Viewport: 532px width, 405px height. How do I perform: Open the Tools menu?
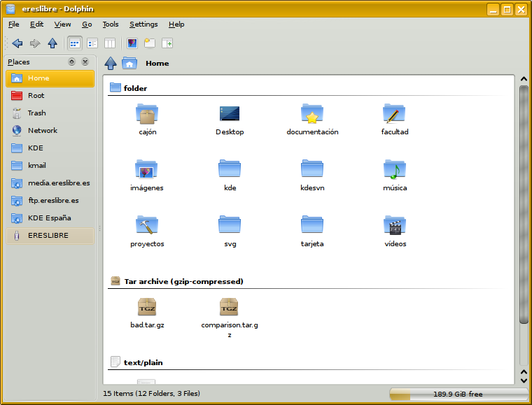click(x=111, y=24)
